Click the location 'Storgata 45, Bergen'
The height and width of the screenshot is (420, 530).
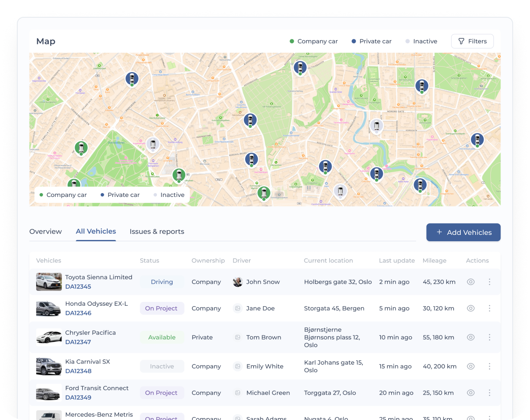pos(334,309)
